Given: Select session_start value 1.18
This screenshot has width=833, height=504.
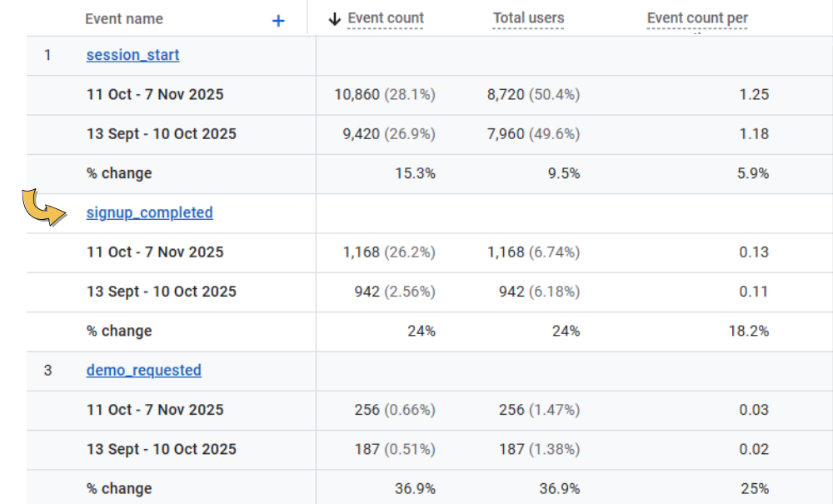Looking at the screenshot, I should 754,134.
